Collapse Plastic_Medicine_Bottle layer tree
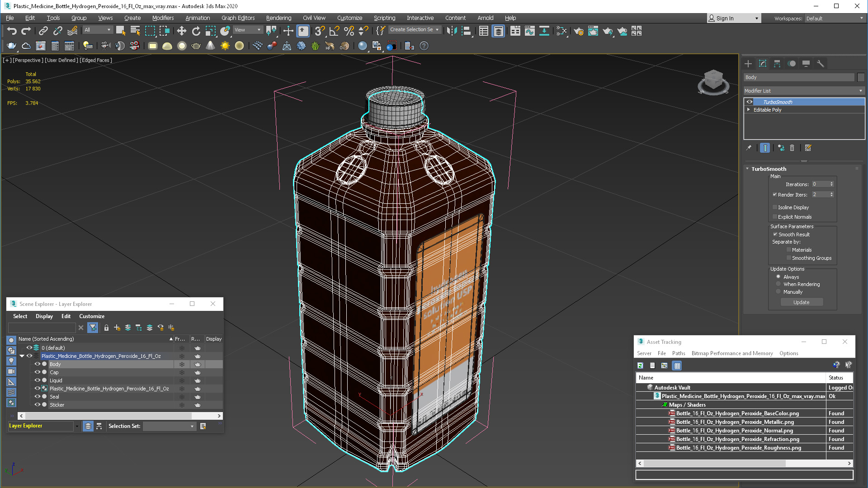The image size is (868, 488). coord(22,356)
